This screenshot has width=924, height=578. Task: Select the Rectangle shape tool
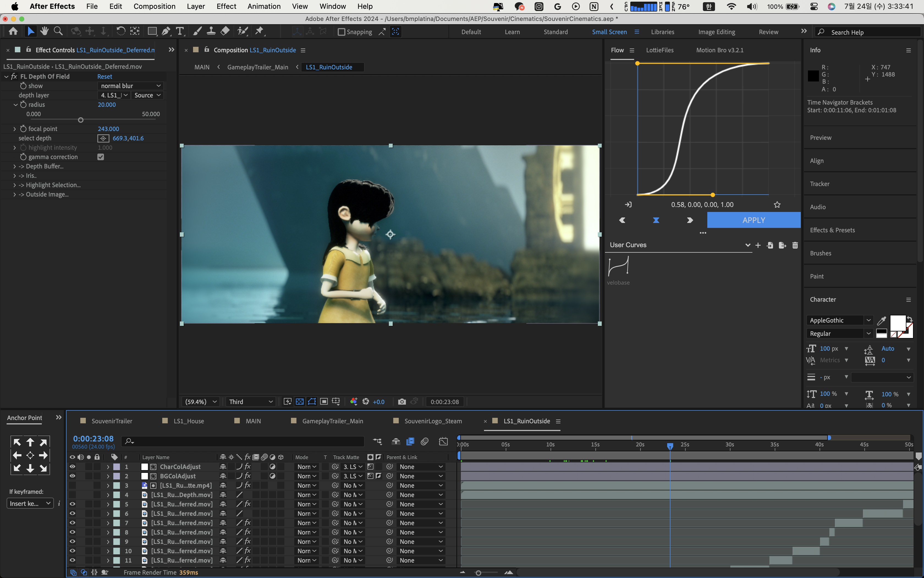pyautogui.click(x=152, y=31)
